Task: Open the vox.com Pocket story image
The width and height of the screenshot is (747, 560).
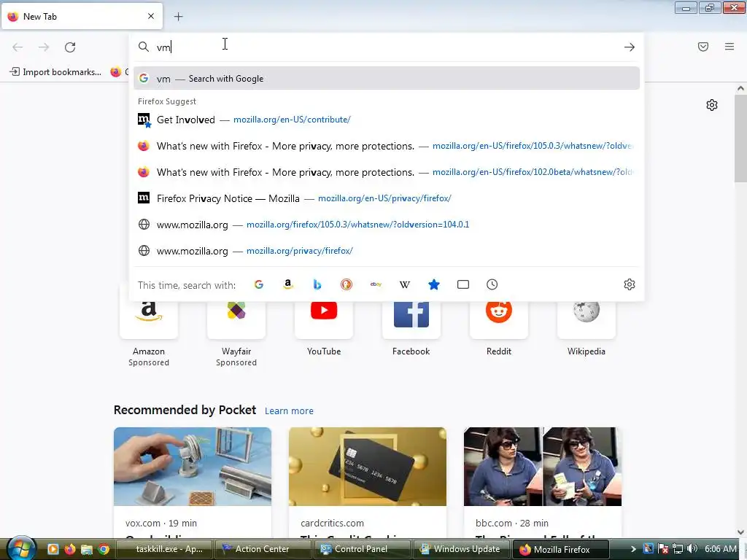Action: 193,467
